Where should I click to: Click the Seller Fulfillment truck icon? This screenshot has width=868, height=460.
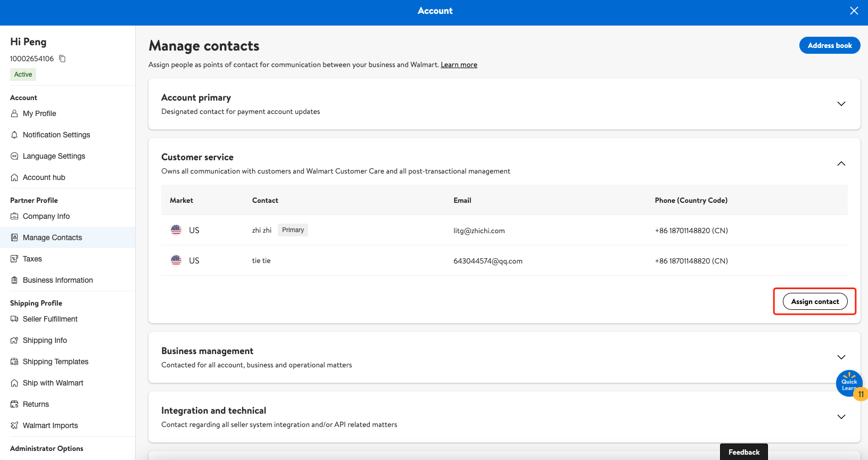click(x=14, y=319)
